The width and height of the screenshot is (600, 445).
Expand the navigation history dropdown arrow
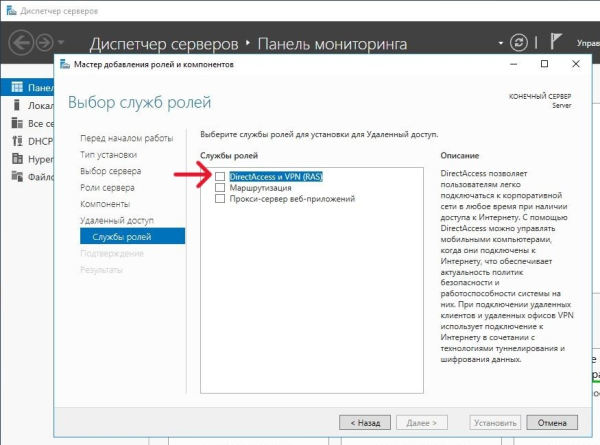tap(61, 42)
